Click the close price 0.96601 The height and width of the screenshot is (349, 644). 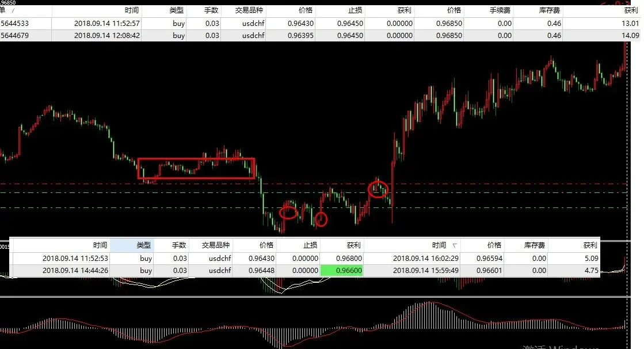[489, 271]
